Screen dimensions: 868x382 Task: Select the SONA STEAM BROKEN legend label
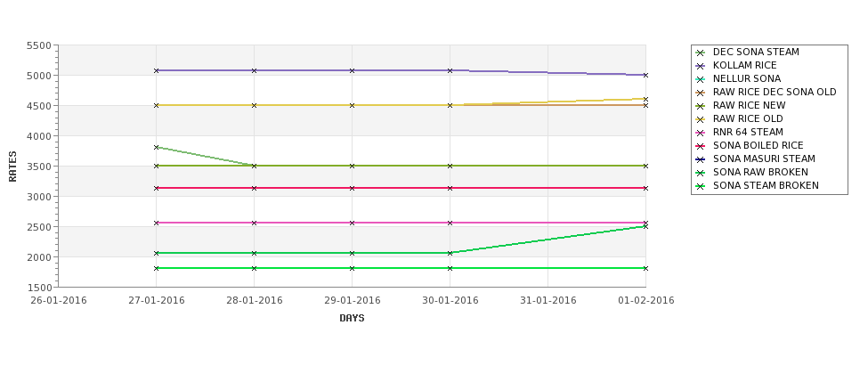coord(766,186)
